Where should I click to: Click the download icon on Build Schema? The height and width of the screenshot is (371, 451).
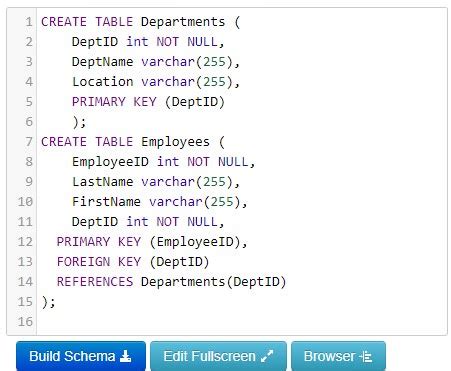tap(125, 356)
